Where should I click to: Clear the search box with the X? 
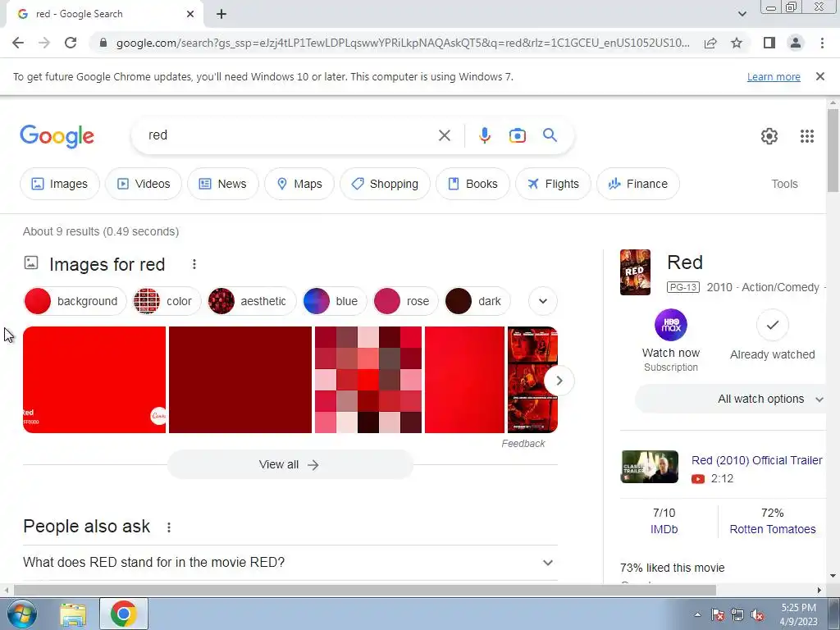[444, 135]
